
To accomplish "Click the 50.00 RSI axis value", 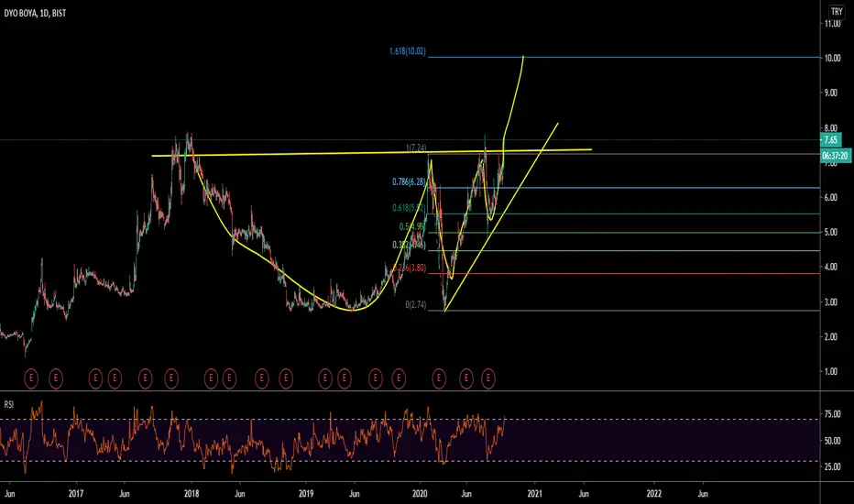I will pos(832,441).
